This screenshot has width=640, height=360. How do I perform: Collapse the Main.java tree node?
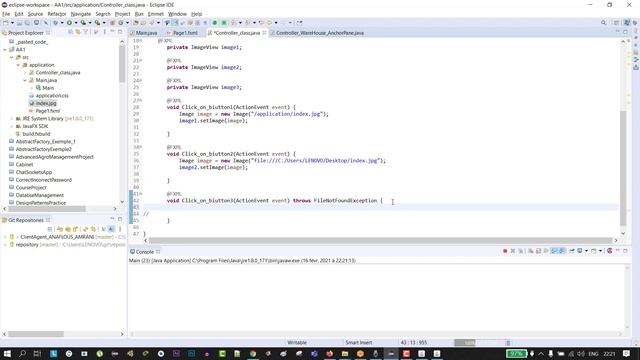(x=24, y=80)
